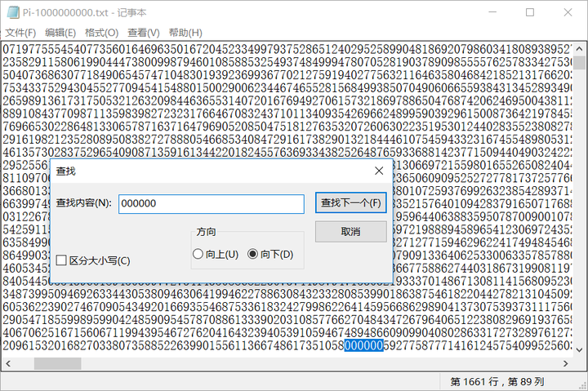The image size is (588, 391).
Task: Click the Notepad icon in title bar
Action: coord(11,13)
